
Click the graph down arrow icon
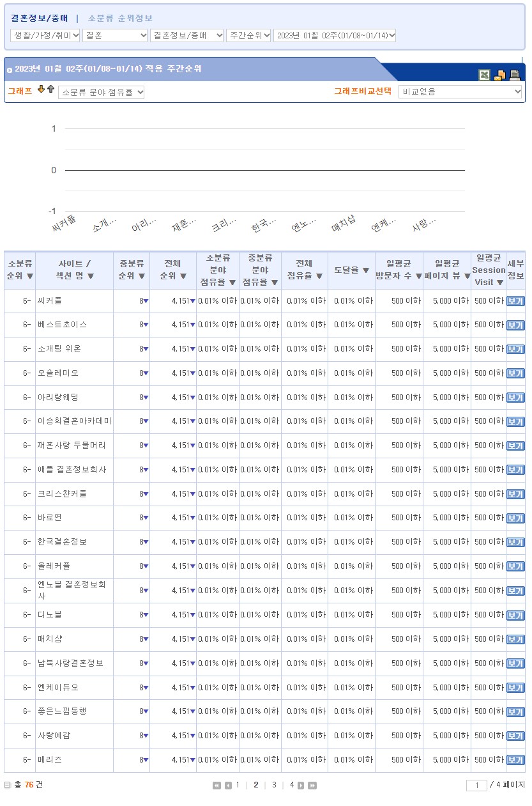tap(41, 89)
